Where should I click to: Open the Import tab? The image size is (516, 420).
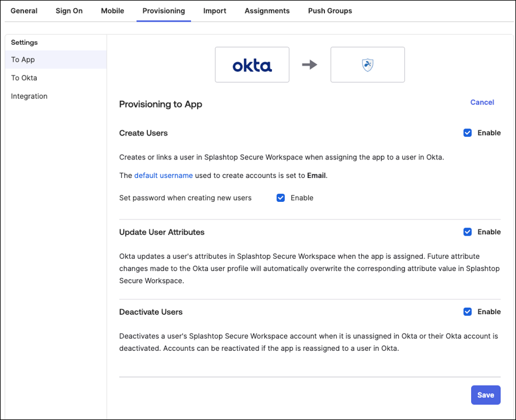click(x=214, y=11)
